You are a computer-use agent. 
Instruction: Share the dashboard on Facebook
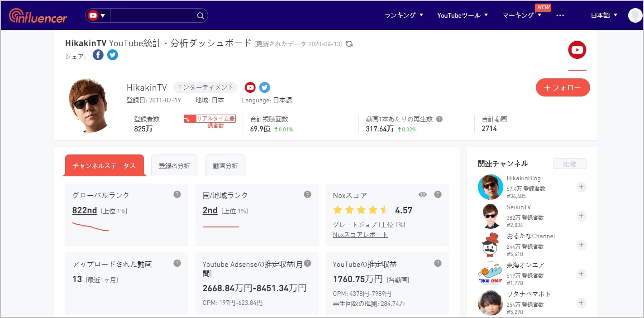click(x=98, y=55)
